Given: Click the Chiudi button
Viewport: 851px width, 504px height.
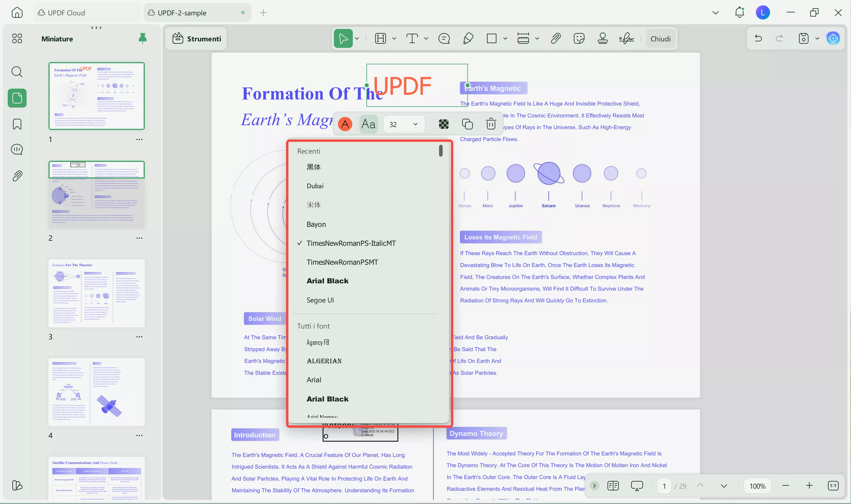Looking at the screenshot, I should [660, 39].
